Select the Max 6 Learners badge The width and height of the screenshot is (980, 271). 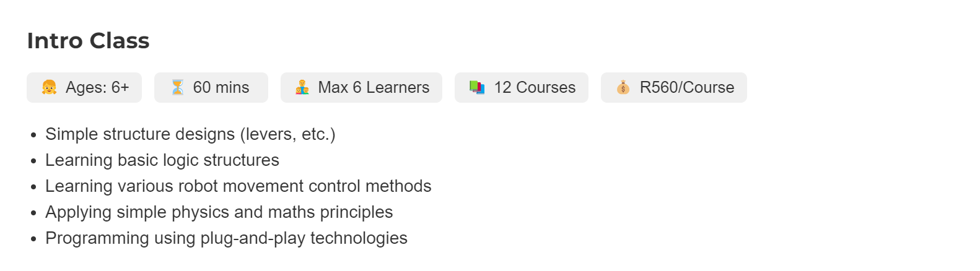(361, 87)
